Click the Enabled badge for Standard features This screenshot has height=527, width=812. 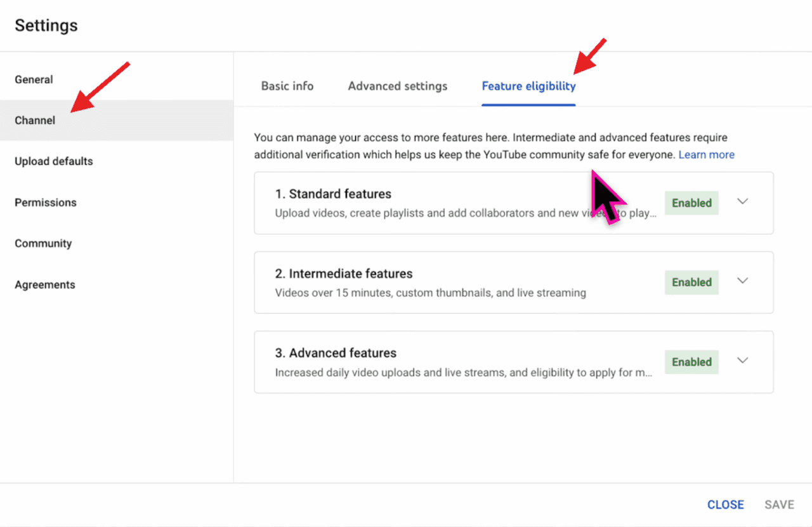(691, 203)
